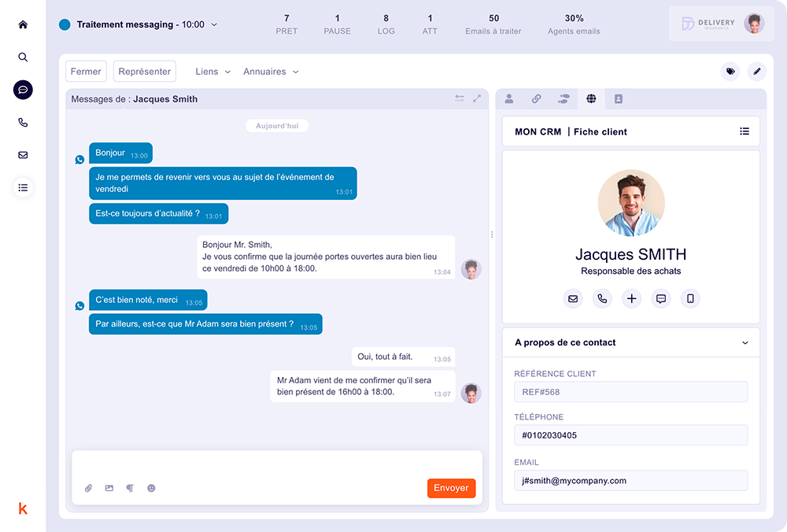Click the PAUSE counter showing 1

[338, 24]
